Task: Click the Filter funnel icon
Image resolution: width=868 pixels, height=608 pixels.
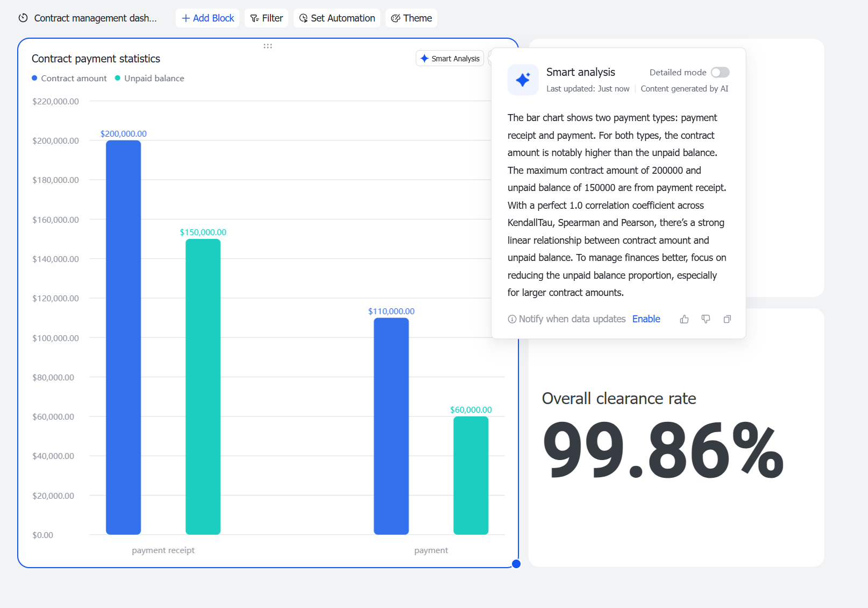Action: [254, 18]
